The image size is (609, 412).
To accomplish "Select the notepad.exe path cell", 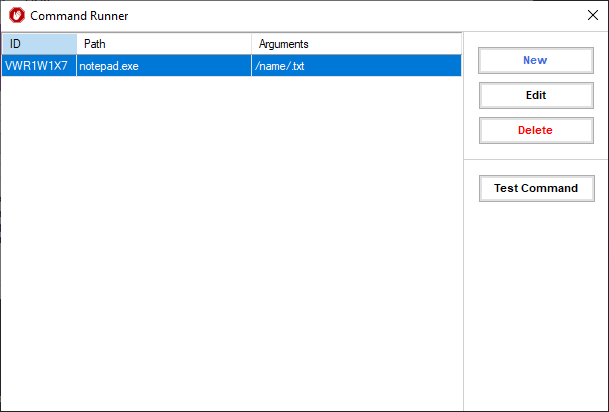I will [x=164, y=66].
